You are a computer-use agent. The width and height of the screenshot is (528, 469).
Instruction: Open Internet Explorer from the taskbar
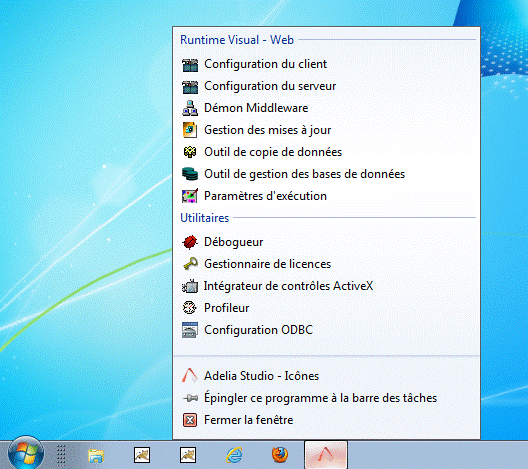click(x=234, y=455)
